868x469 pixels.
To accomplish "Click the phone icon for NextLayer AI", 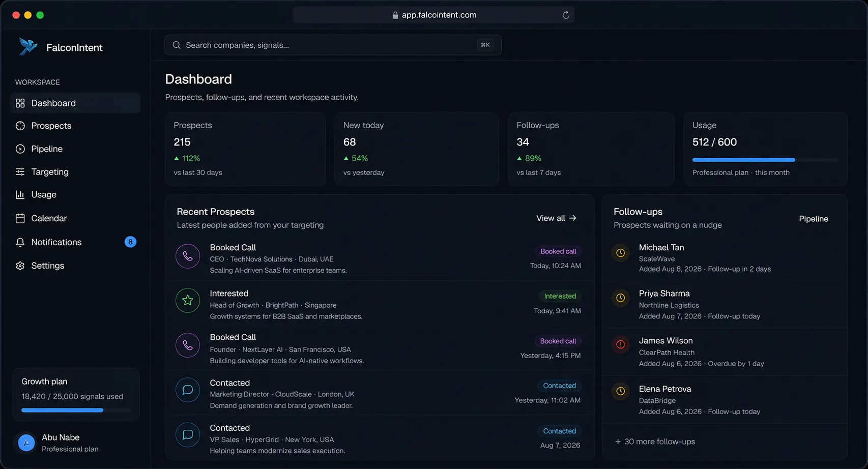I will (x=188, y=345).
